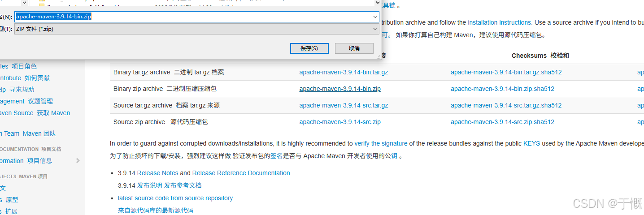Open the installation instructions link
Viewport: 644px width, 215px height.
[500, 22]
